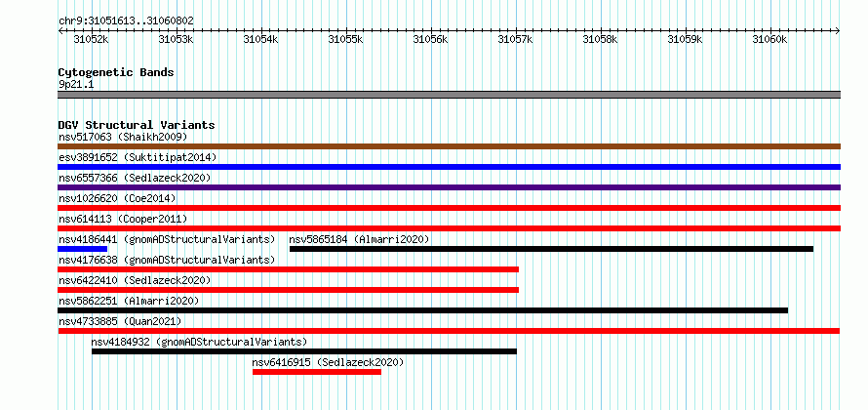
Task: Open the nsv1026620 (Coe2014) label
Action: point(117,198)
